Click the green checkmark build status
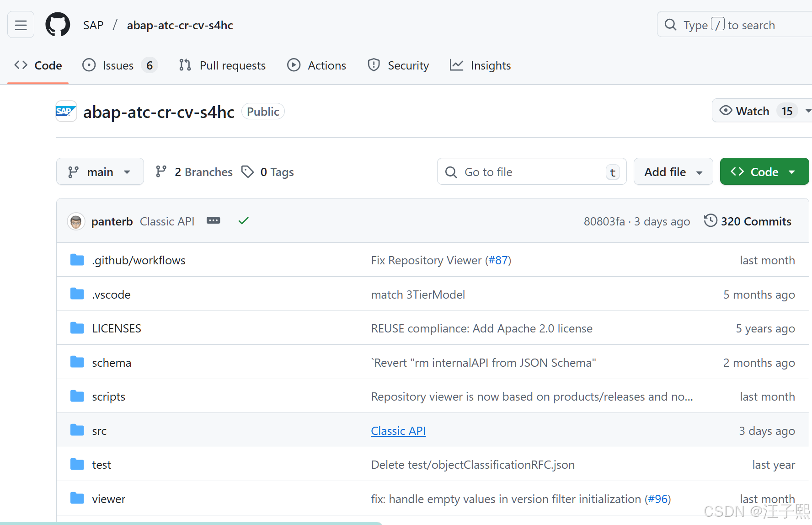The image size is (812, 525). (243, 221)
